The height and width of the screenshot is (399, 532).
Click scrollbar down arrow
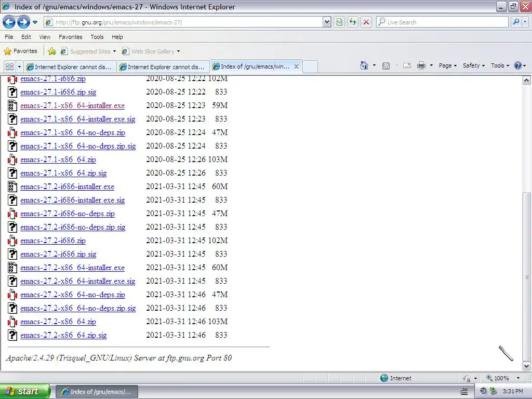[526, 366]
